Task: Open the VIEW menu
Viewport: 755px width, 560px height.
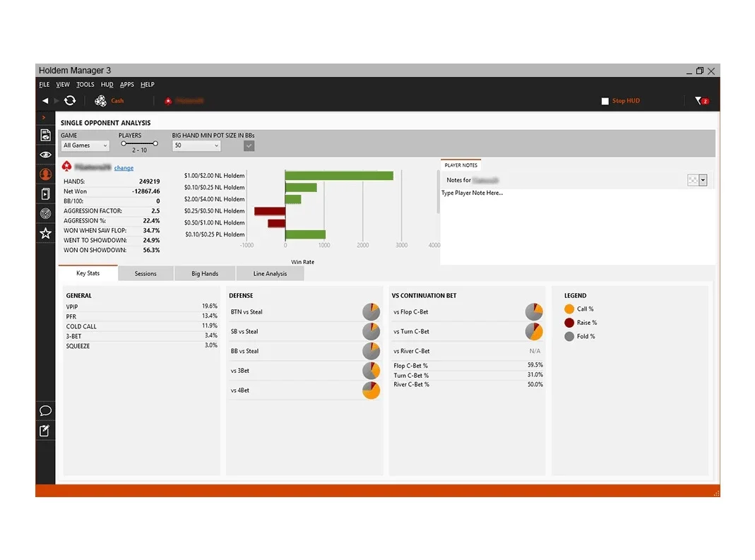Action: 63,84
